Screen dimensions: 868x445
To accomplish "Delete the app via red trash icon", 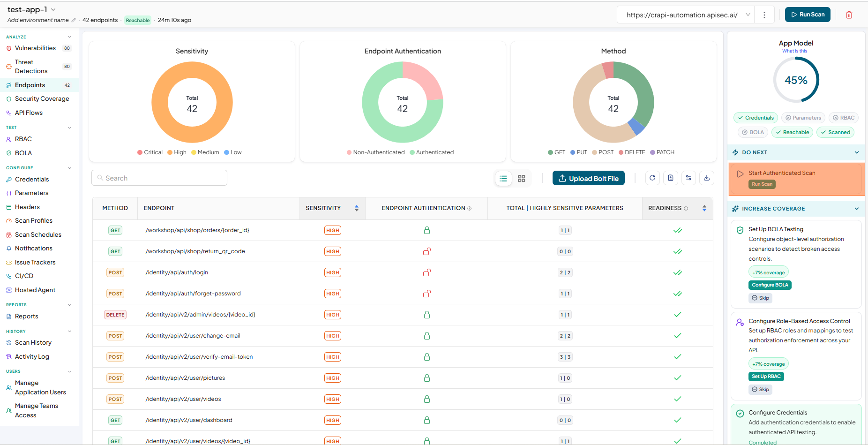I will tap(849, 15).
